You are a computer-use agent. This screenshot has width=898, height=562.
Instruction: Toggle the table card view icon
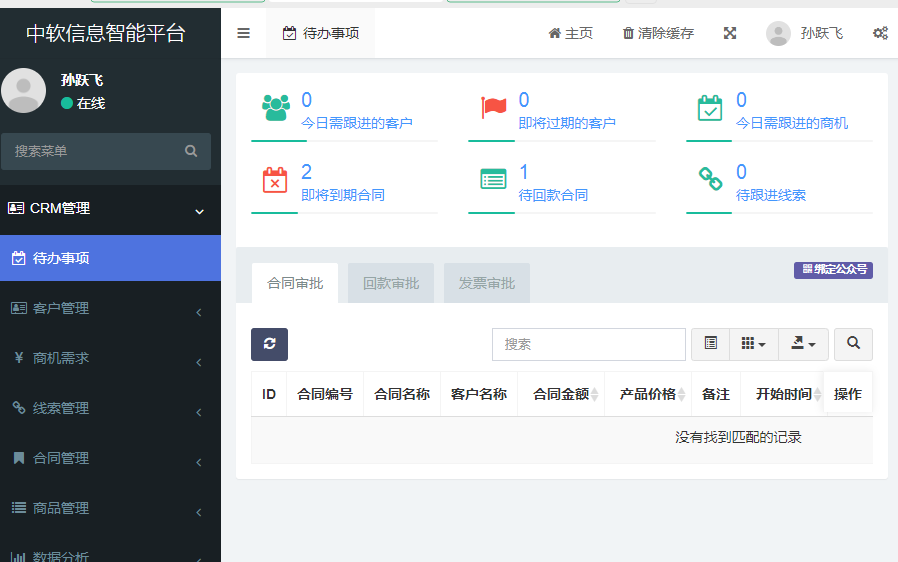coord(710,344)
